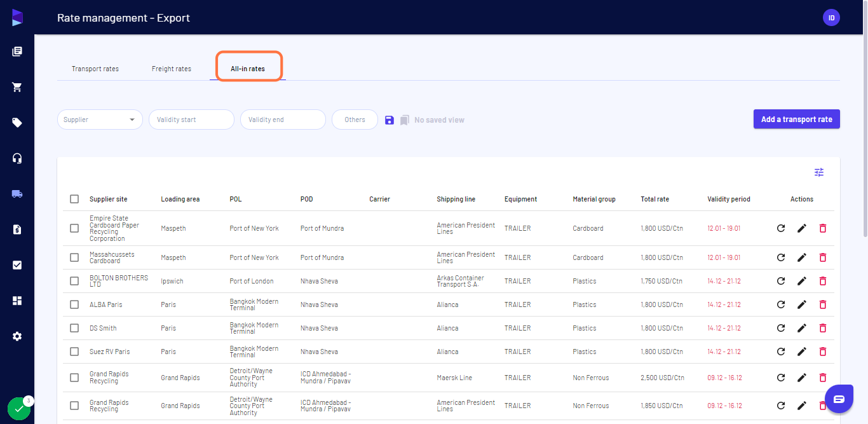Open the truck transport sidebar icon
868x424 pixels.
(17, 194)
